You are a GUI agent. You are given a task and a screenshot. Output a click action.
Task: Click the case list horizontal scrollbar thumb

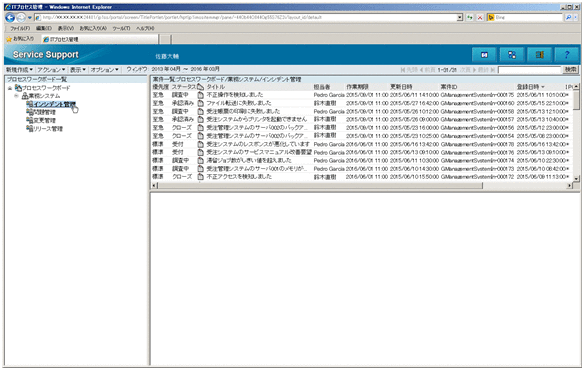click(320, 186)
